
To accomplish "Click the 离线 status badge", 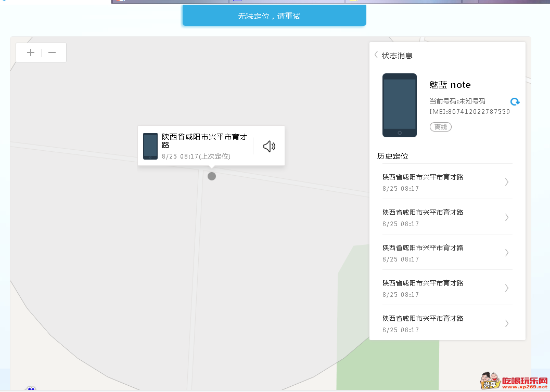I will pyautogui.click(x=441, y=127).
